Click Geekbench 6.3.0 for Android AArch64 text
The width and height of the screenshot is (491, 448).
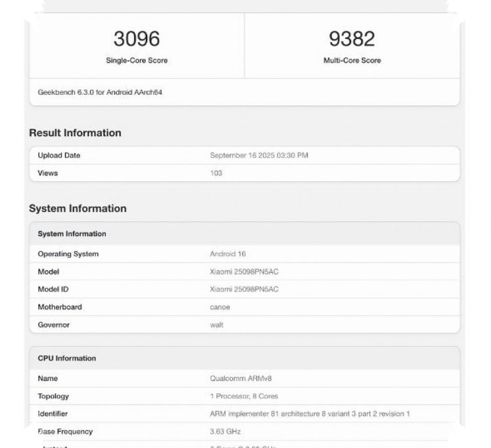100,93
